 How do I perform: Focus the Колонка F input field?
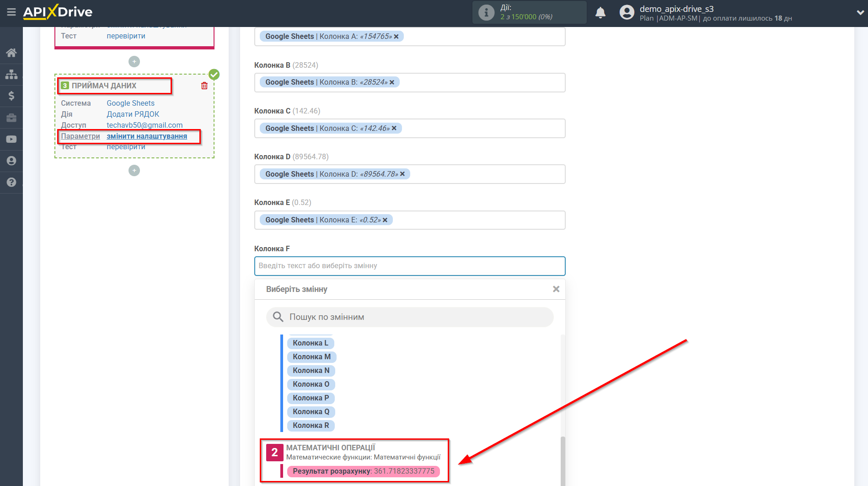[410, 266]
